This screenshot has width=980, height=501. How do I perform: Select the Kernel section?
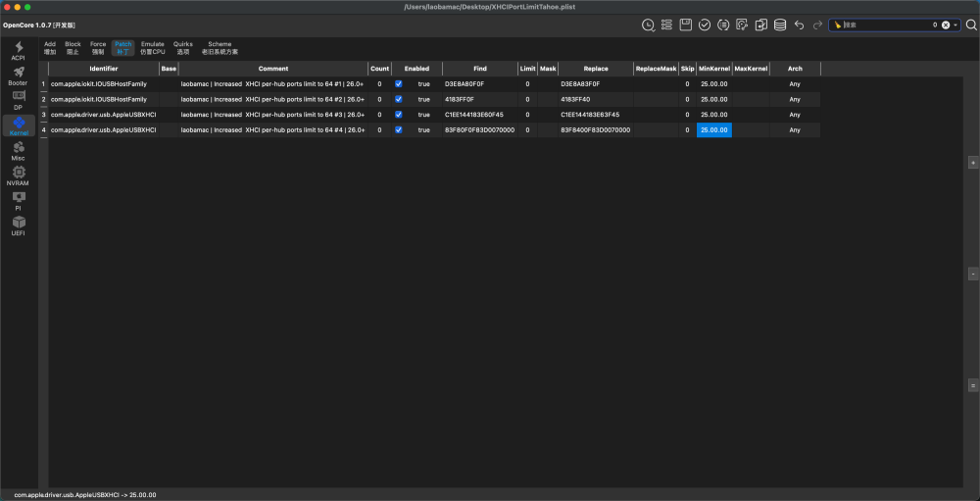click(19, 125)
